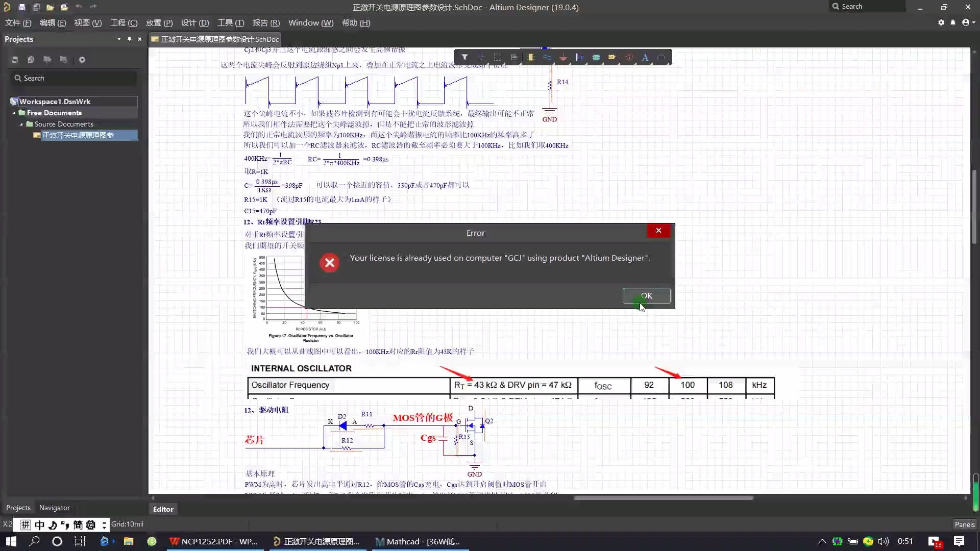Open the notifications bell in title bar

(953, 22)
